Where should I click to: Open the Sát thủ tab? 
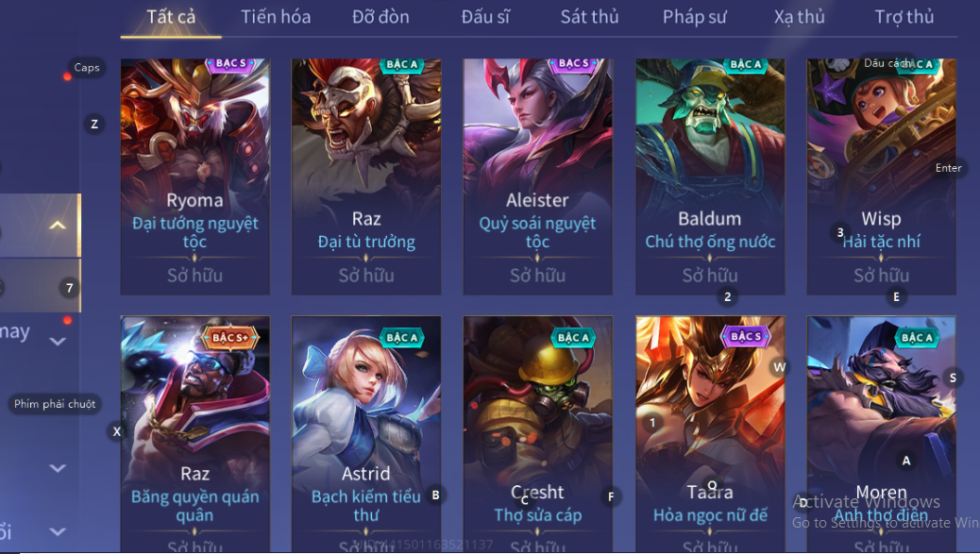point(589,17)
